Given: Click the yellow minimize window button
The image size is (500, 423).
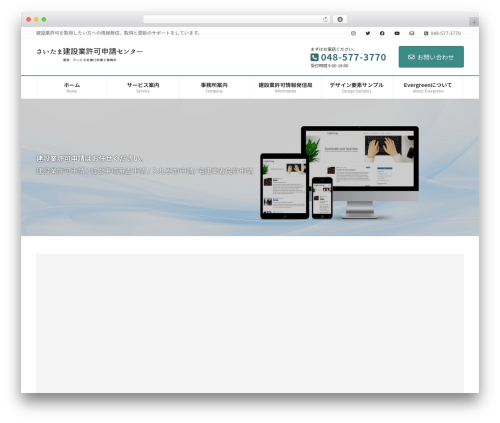Looking at the screenshot, I should [36, 19].
